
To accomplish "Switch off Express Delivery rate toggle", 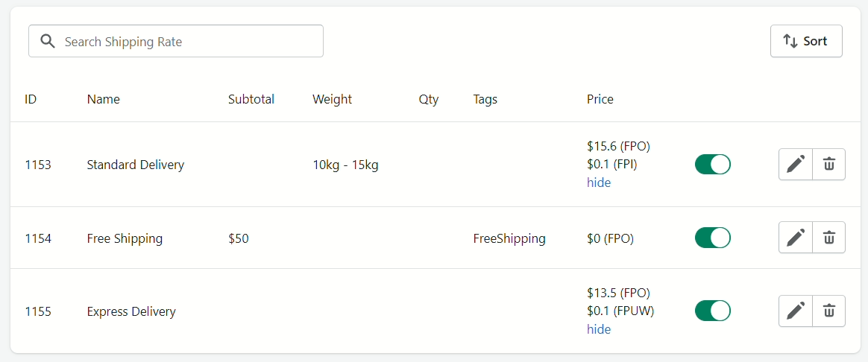I will click(712, 311).
